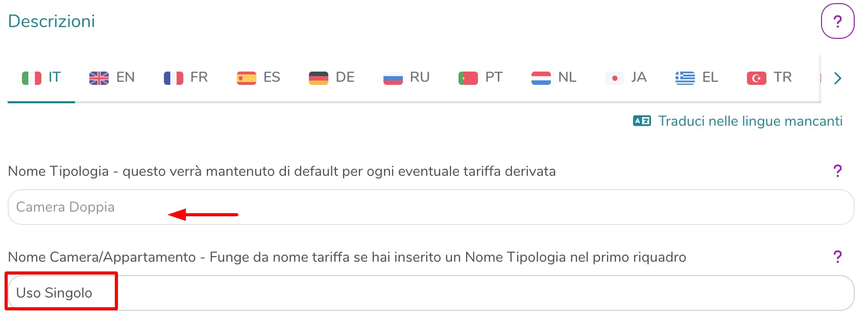
Task: Select the ES language tab
Action: [x=259, y=78]
